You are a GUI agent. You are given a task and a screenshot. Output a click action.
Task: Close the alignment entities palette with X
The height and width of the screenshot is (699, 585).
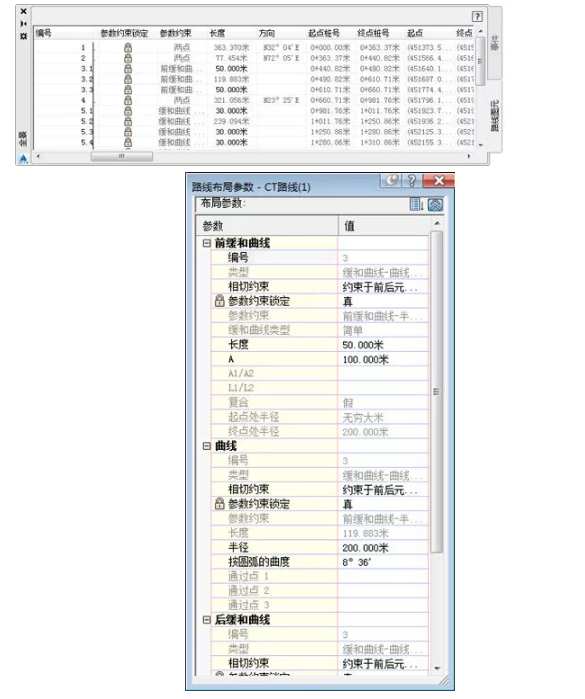point(24,11)
